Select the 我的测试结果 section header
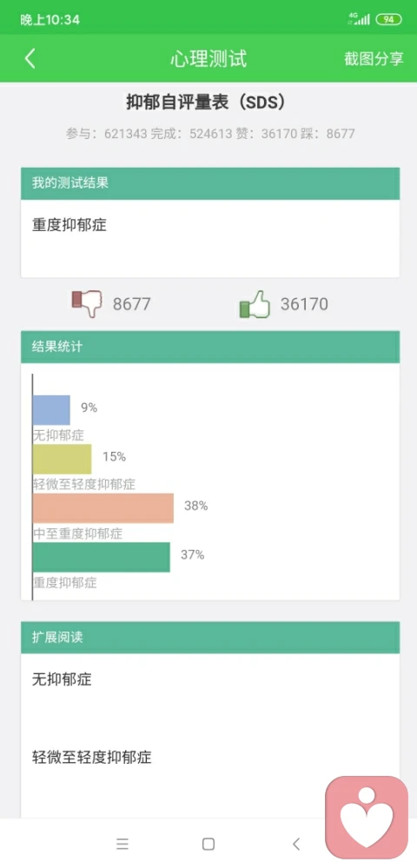417x868 pixels. [210, 183]
